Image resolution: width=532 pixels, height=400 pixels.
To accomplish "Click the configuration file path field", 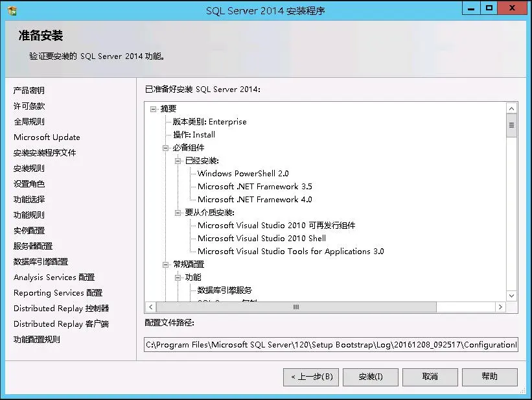I will [x=331, y=345].
